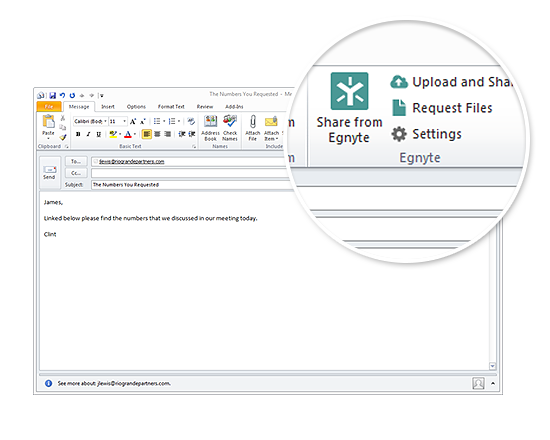
Task: Click the info icon in status bar
Action: (48, 384)
